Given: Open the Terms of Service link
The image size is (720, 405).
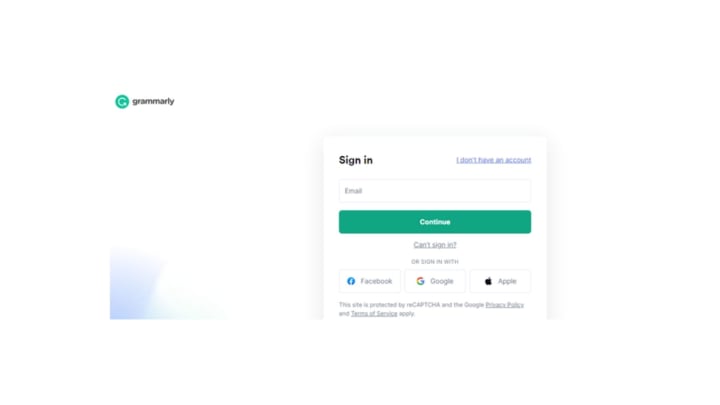Looking at the screenshot, I should (x=374, y=314).
